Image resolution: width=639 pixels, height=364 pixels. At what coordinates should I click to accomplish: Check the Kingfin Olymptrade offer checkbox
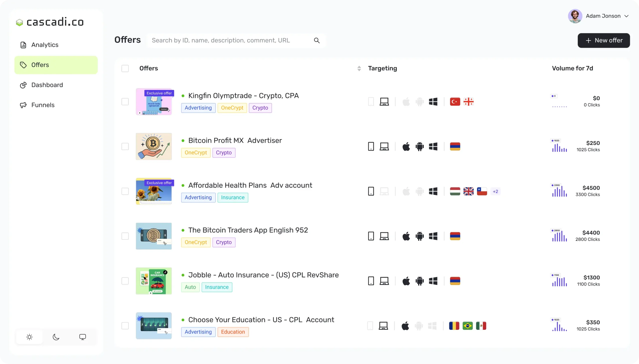pos(125,102)
